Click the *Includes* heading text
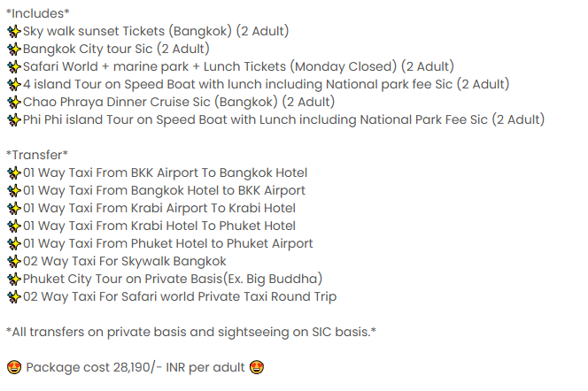This screenshot has width=588, height=391. point(38,13)
